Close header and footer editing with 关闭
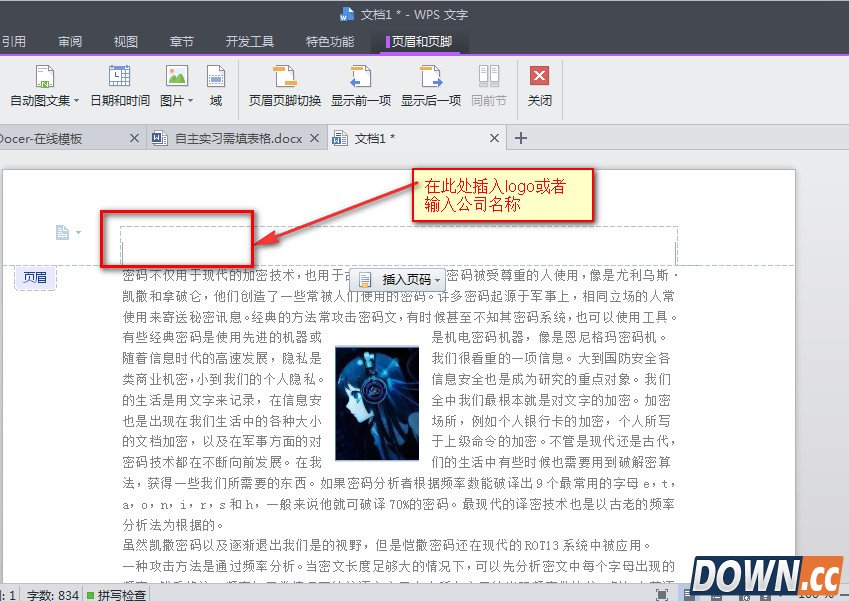The image size is (849, 601). click(538, 88)
